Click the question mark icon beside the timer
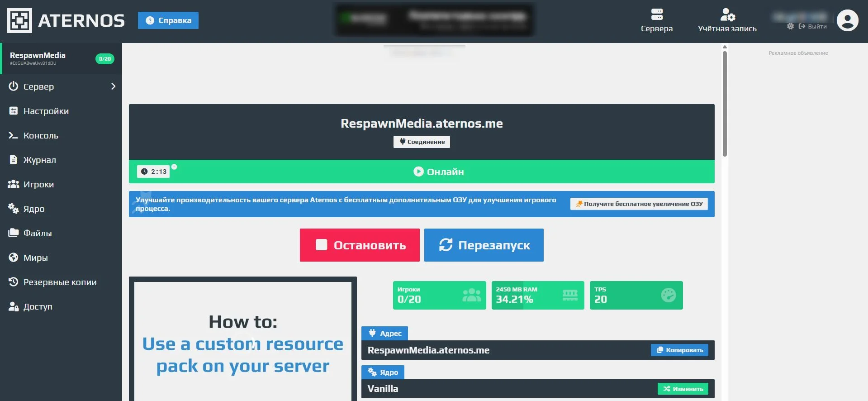868x401 pixels. point(174,167)
